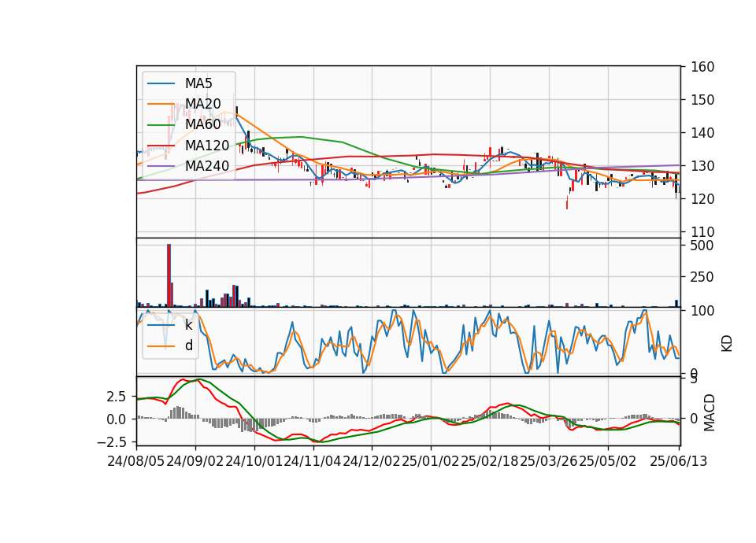The width and height of the screenshot is (756, 543).
Task: Click the k legend label in KD panel
Action: 188,325
